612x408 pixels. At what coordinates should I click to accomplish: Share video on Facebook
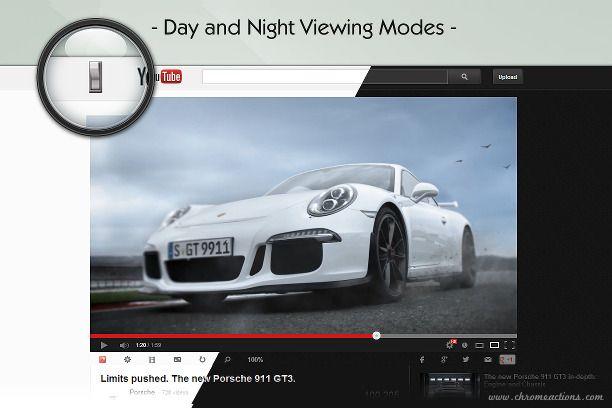point(422,360)
